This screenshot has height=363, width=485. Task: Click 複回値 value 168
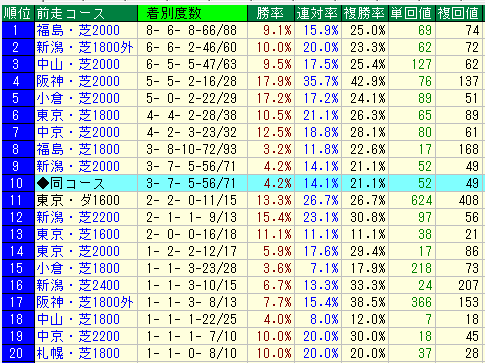[x=469, y=150]
